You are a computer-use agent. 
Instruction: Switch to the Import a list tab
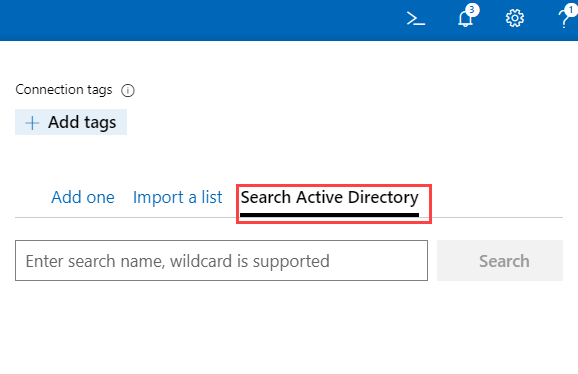tap(178, 197)
